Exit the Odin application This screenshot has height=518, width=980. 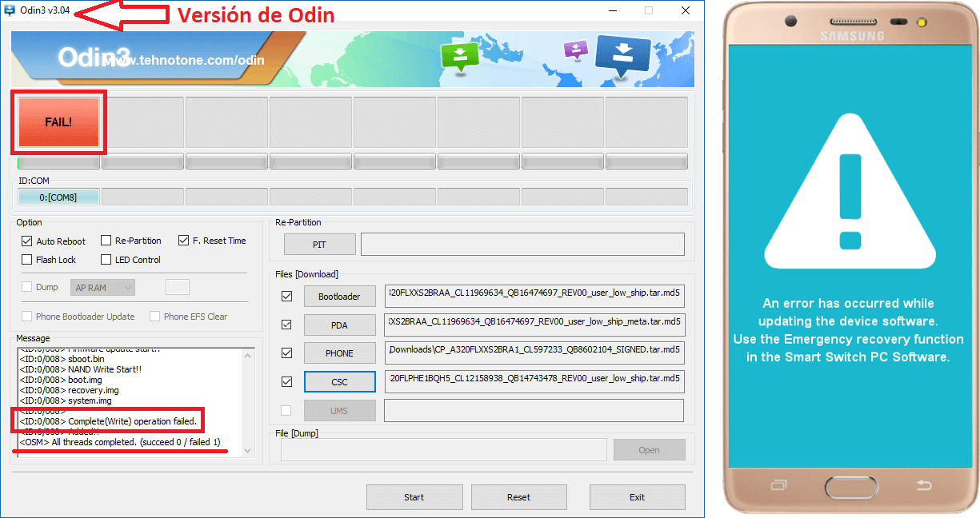pyautogui.click(x=637, y=497)
